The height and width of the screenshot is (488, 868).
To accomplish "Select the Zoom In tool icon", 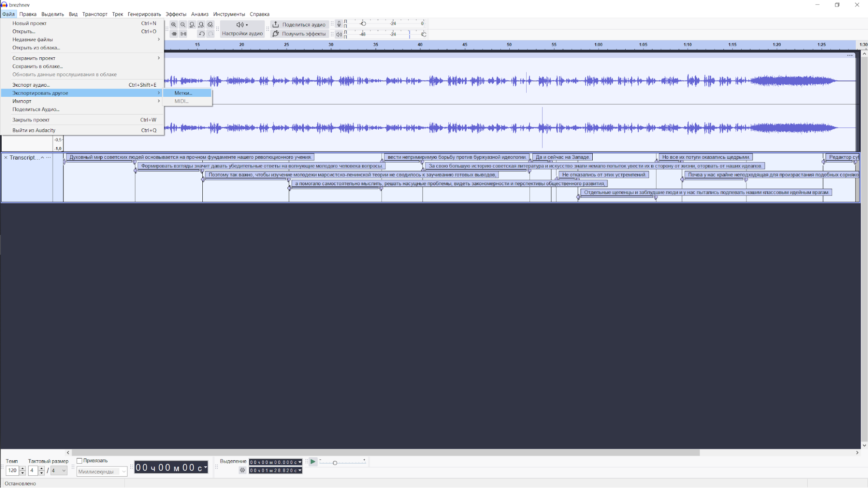I will pyautogui.click(x=174, y=25).
